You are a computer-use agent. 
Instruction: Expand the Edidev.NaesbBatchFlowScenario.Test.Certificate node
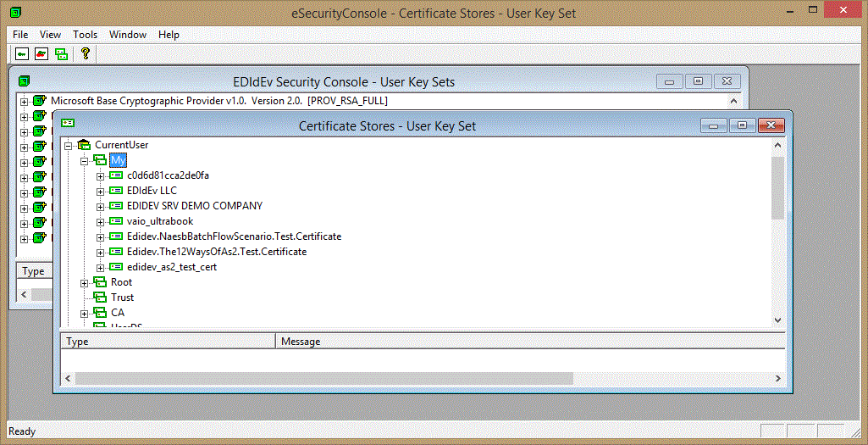tap(100, 237)
